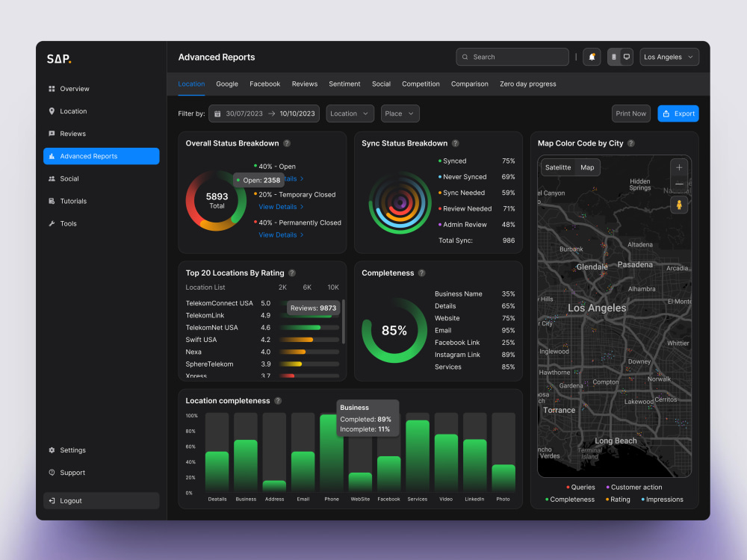Image resolution: width=747 pixels, height=560 pixels.
Task: Switch to desktop view toggle
Action: pyautogui.click(x=627, y=57)
